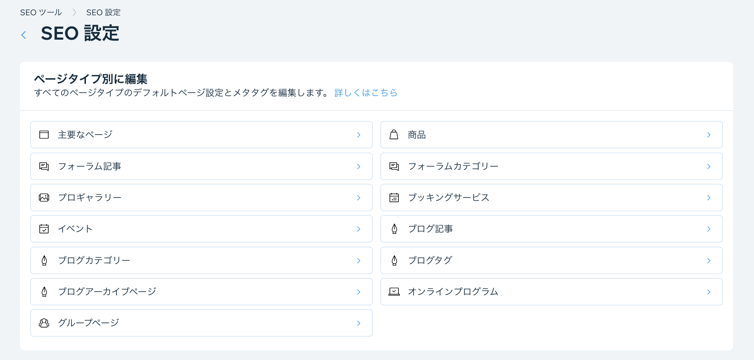This screenshot has width=754, height=360.
Task: Select the ブログ記事 label
Action: click(430, 229)
